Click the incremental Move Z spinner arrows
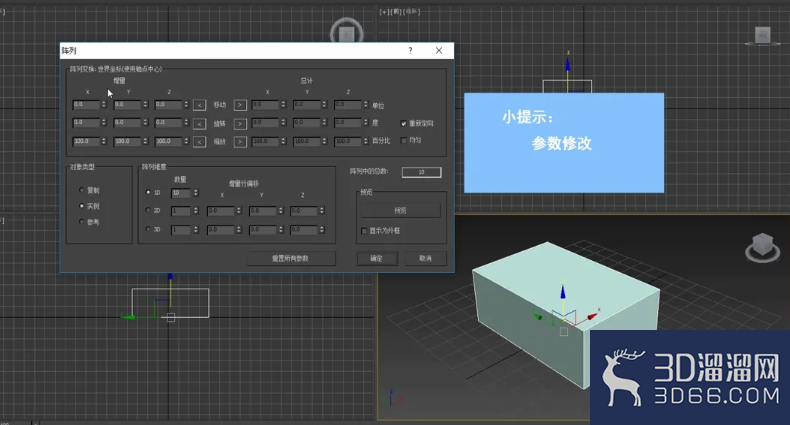The width and height of the screenshot is (790, 425). (x=186, y=105)
